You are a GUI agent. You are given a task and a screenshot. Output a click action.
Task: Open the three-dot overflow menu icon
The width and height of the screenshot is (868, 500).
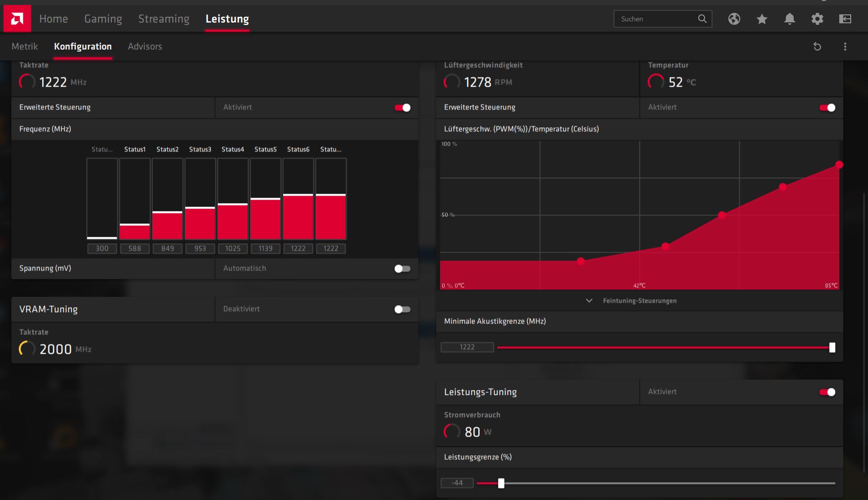(845, 46)
